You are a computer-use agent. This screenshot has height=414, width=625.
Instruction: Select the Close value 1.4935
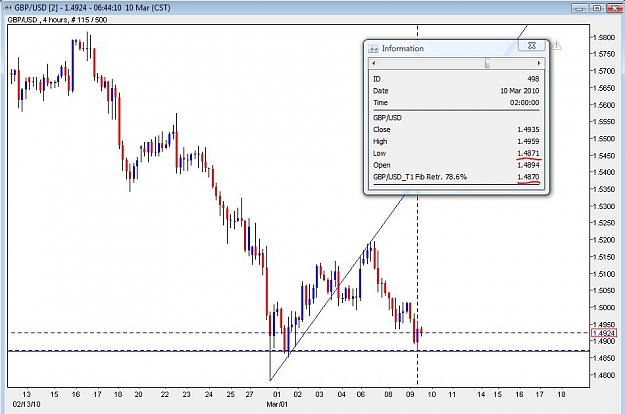pyautogui.click(x=528, y=129)
